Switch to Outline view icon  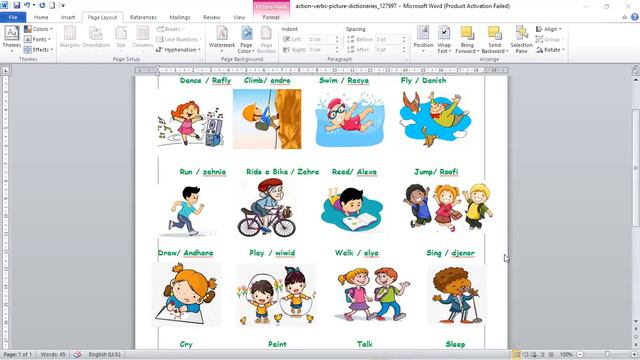coord(542,354)
